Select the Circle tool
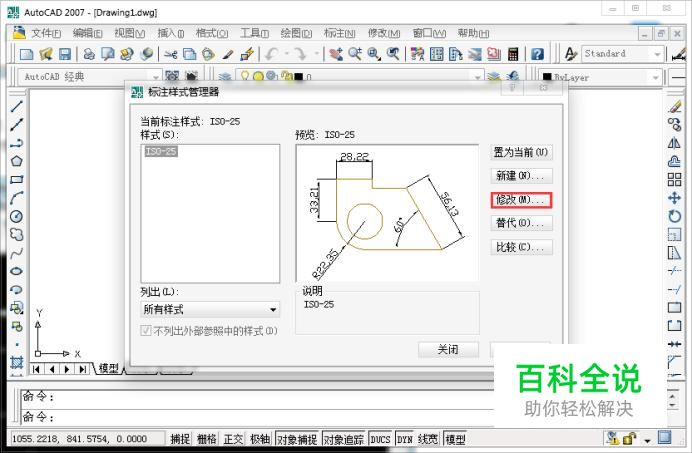This screenshot has height=453, width=692. tap(16, 216)
